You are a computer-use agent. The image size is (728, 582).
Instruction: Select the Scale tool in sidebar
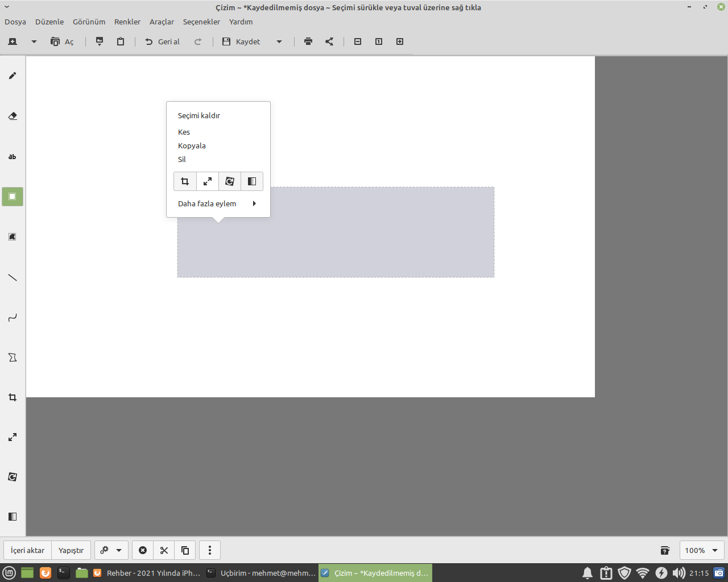[x=13, y=437]
